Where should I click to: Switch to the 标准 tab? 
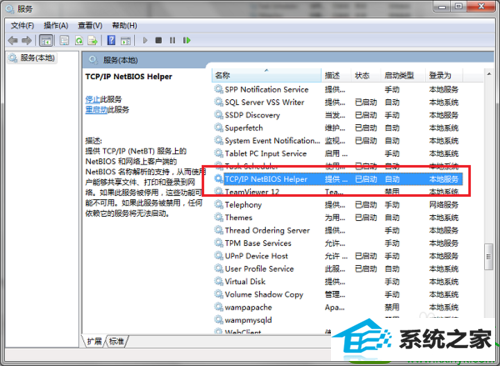(x=116, y=341)
